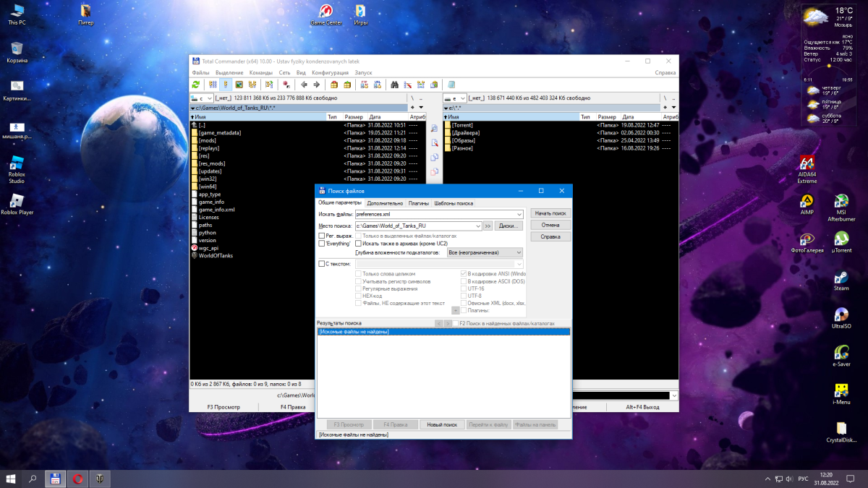Open left panel drive 'c' dropdown
Viewport: 868px width, 488px height.
(209, 98)
